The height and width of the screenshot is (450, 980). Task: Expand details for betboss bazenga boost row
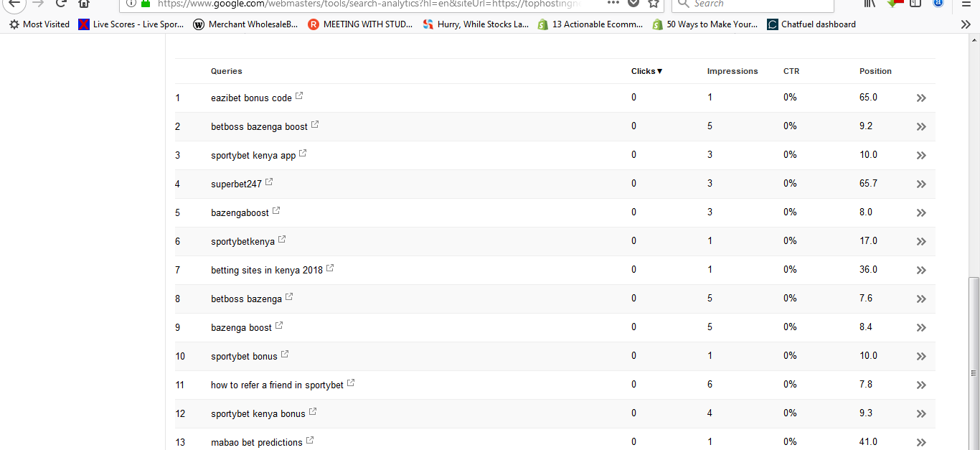tap(921, 126)
